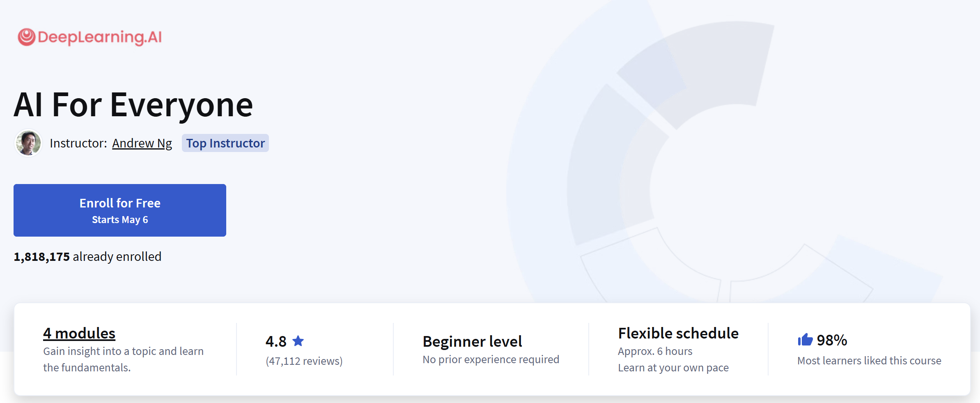Select the Starts May 6 text

(x=119, y=219)
